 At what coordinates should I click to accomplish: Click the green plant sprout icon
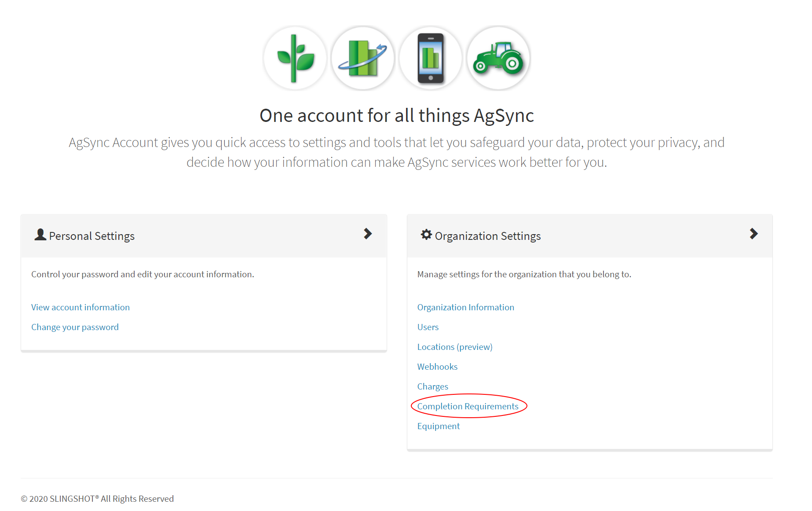click(295, 58)
